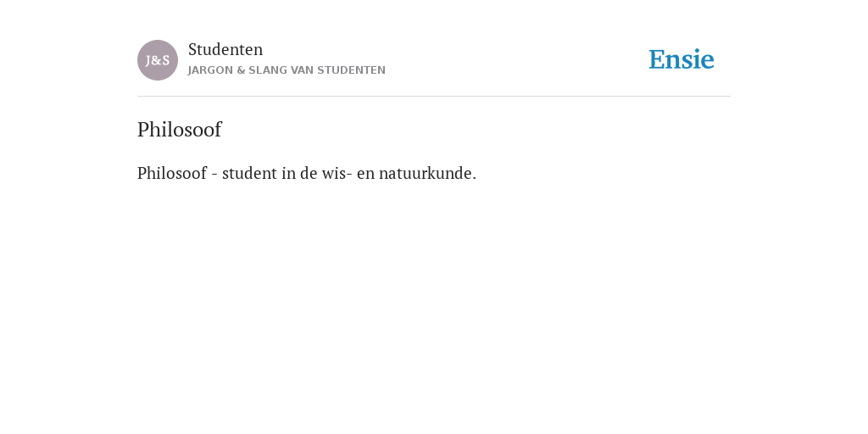The width and height of the screenshot is (868, 434).
Task: Click the word "in" in the definition
Action: pos(288,173)
